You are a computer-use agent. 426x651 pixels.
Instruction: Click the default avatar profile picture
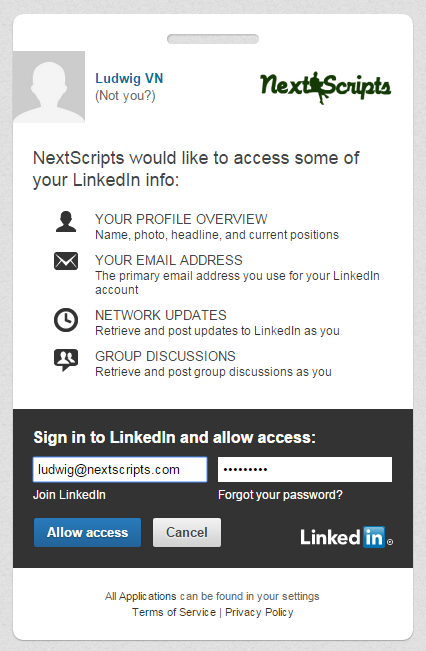tap(49, 87)
